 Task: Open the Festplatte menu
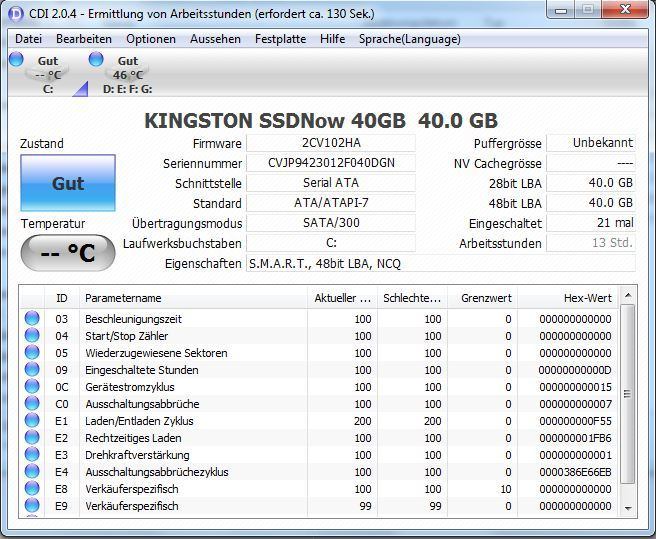pos(280,39)
